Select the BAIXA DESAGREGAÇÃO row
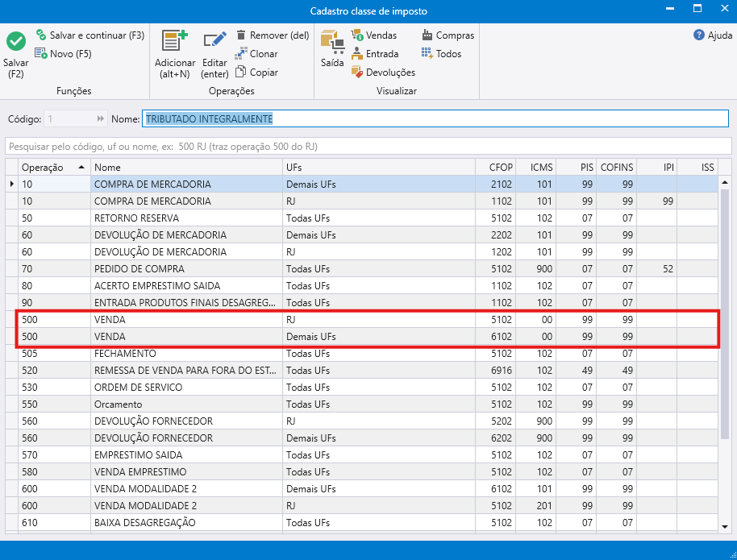 [x=362, y=522]
